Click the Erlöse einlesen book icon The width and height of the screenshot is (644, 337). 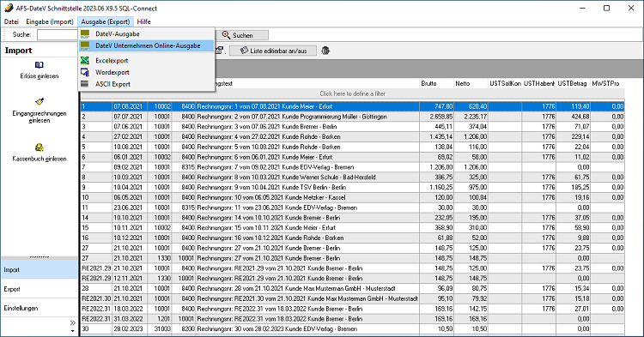(x=39, y=65)
